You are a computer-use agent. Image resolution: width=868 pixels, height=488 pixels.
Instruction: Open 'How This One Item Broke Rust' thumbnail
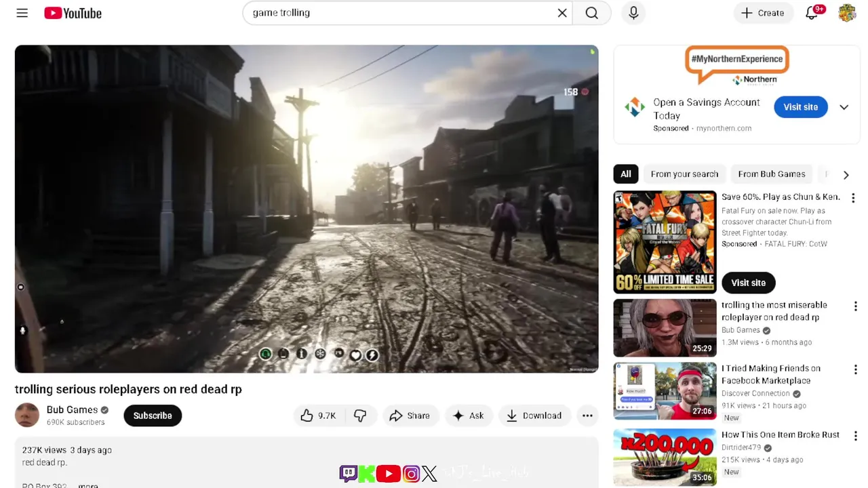tap(665, 457)
